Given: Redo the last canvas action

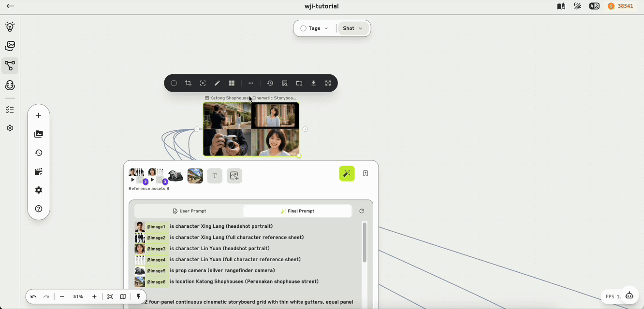Looking at the screenshot, I should click(46, 297).
